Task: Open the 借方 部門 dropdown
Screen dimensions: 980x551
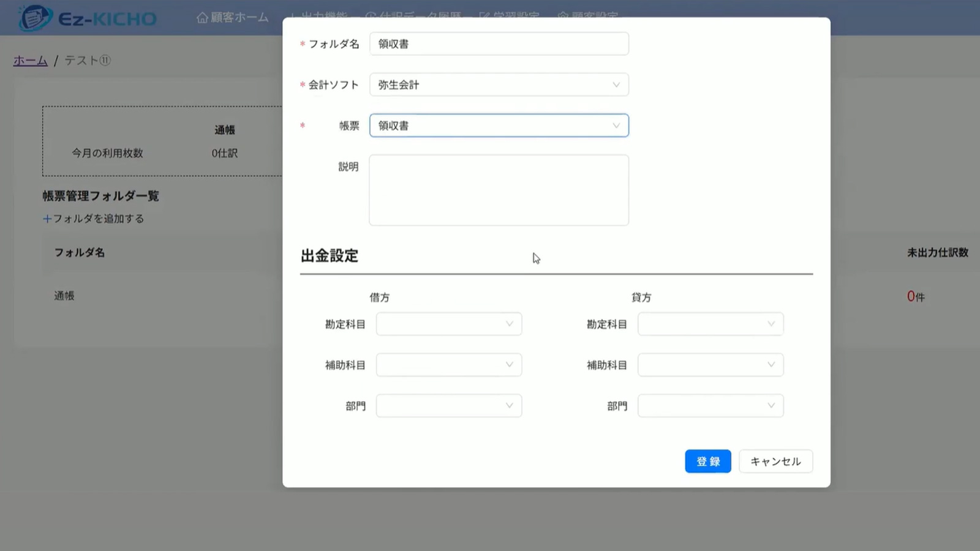Action: 448,406
